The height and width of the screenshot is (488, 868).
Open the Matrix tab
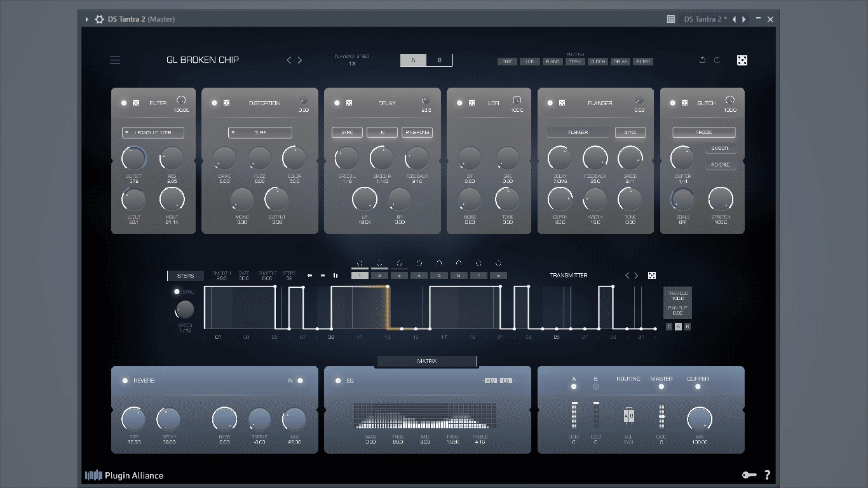click(x=427, y=361)
